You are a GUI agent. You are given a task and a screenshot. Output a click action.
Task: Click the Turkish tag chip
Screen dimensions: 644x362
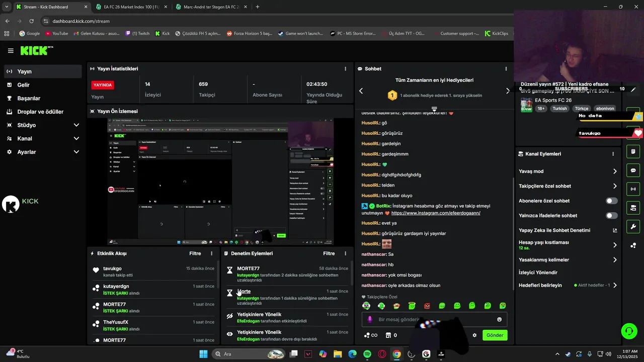pos(559,109)
